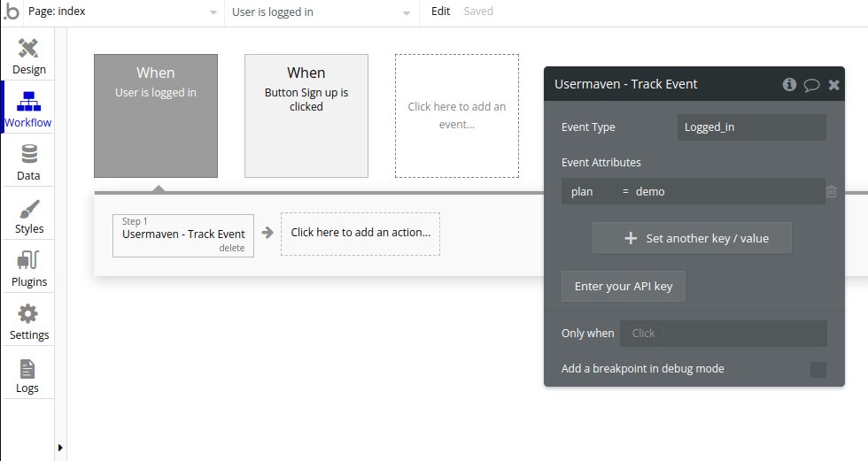Open the Plugins section icon
868x461 pixels.
point(28,261)
